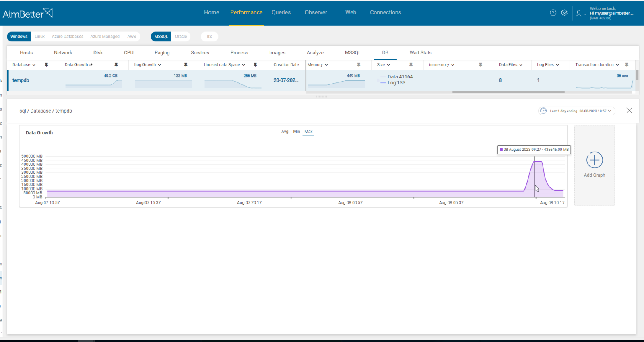Select the Linux platform filter
This screenshot has height=342, width=644.
(x=39, y=37)
